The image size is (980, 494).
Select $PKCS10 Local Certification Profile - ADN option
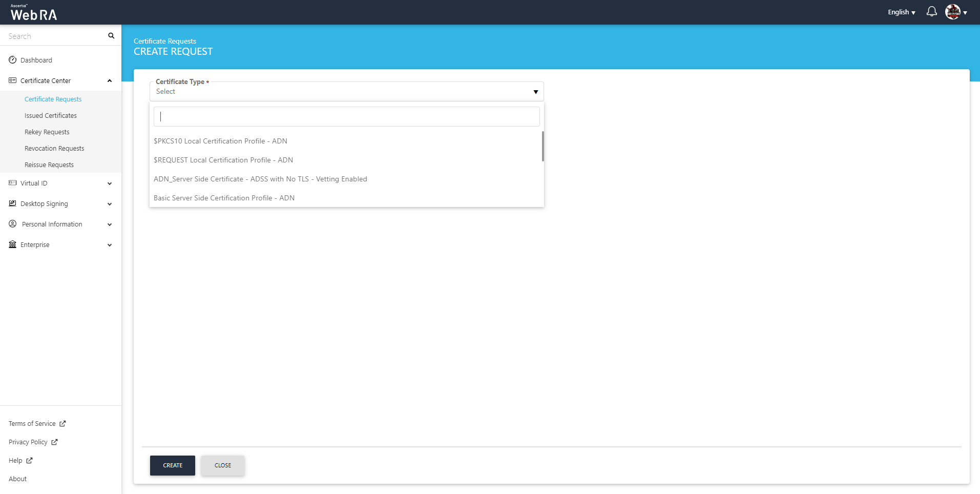346,141
